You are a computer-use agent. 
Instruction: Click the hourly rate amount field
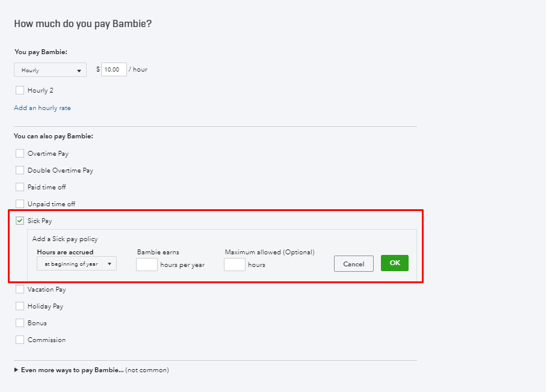point(114,70)
